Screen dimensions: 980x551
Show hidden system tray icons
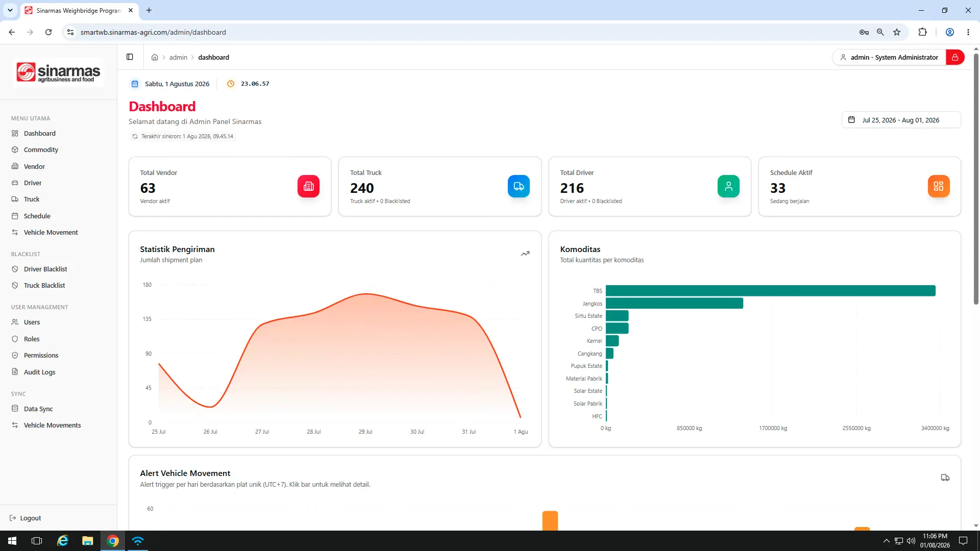coord(887,541)
